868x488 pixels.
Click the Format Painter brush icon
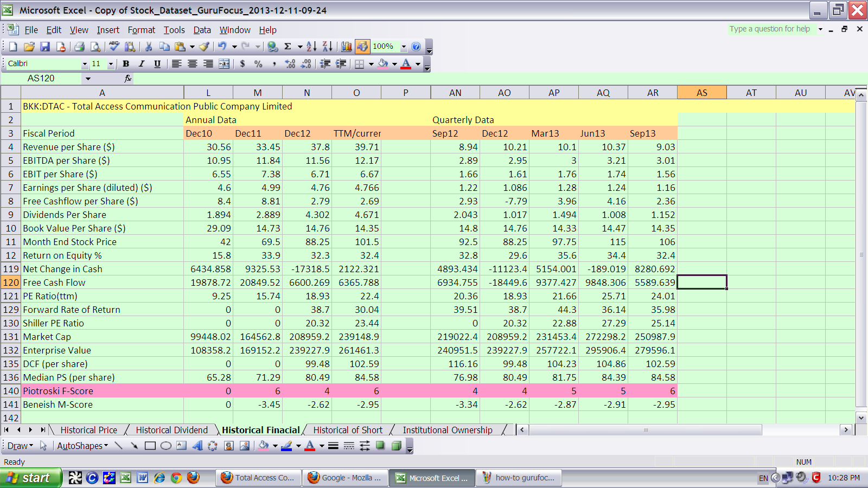(x=204, y=47)
